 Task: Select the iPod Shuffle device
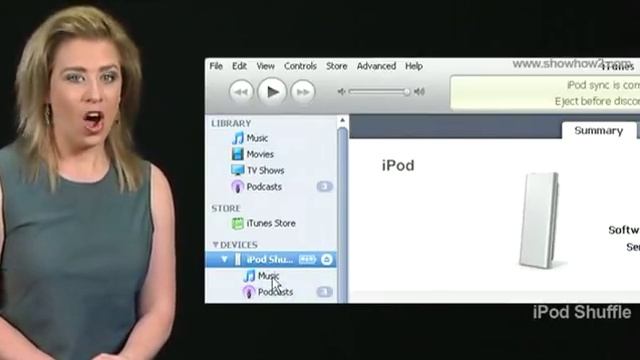click(x=271, y=259)
